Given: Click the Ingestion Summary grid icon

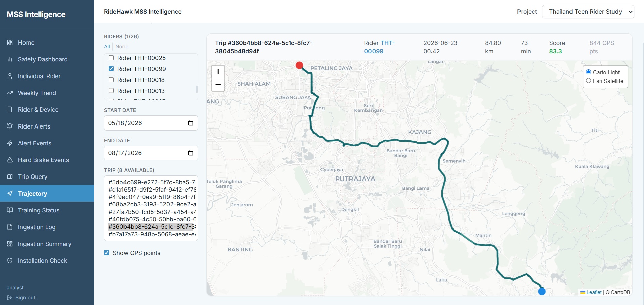Looking at the screenshot, I should 10,244.
